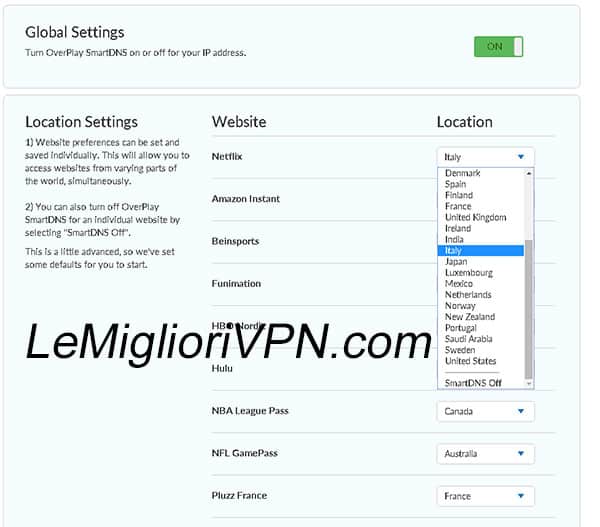Screen dimensions: 600x527
Task: Choose France from the open dropdown list
Action: (x=481, y=206)
